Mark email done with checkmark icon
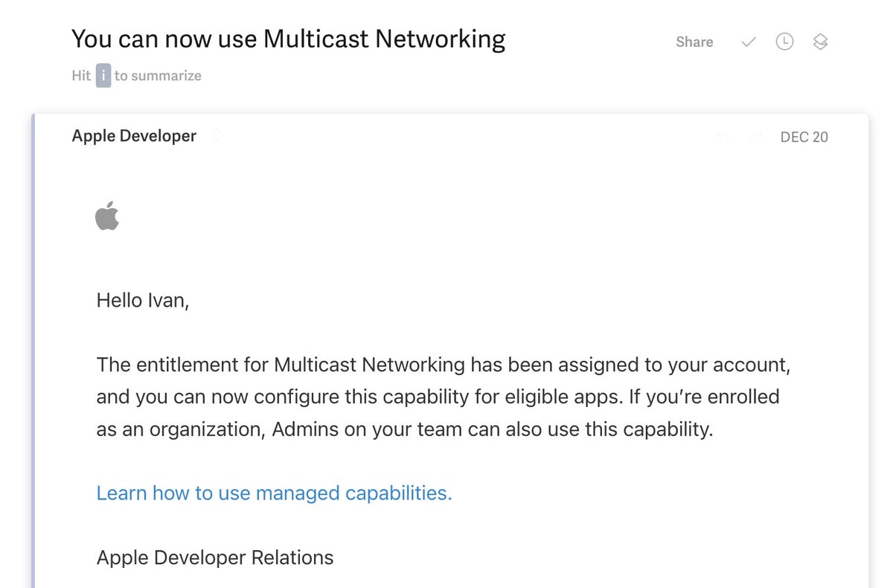Screen dimensions: 893x588 (x=749, y=42)
